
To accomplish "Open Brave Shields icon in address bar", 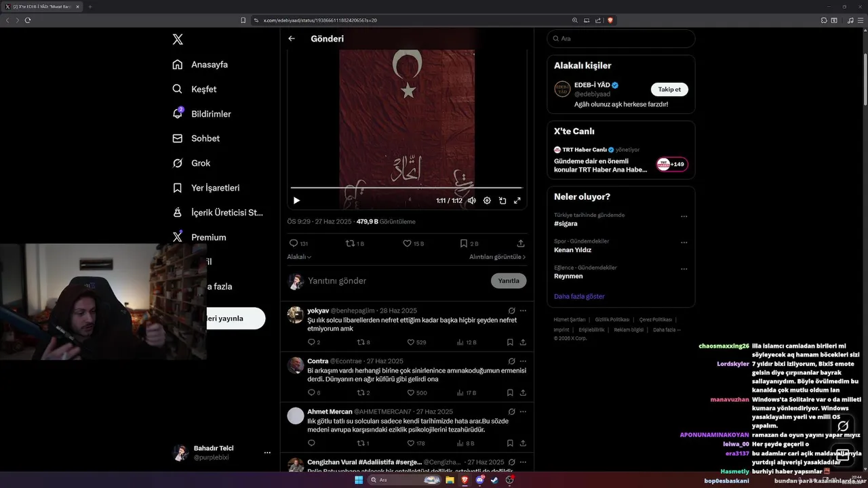I will click(610, 20).
